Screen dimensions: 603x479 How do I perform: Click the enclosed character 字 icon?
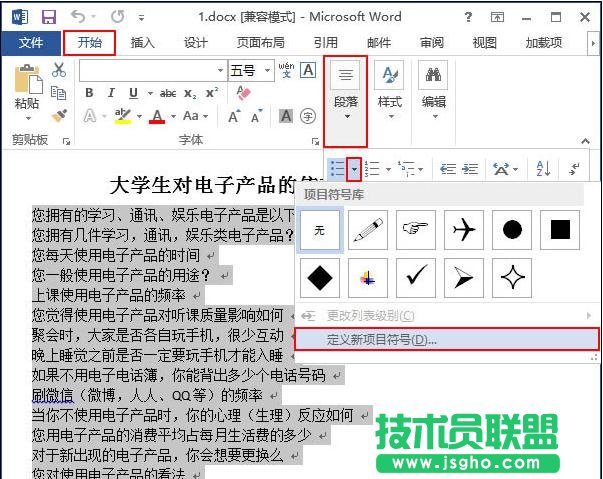click(308, 116)
